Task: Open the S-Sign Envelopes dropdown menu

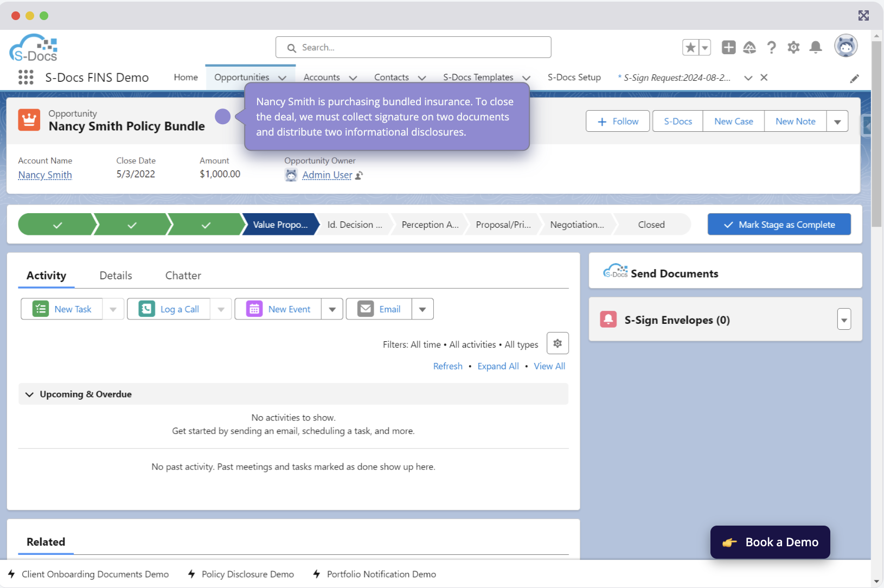Action: click(844, 319)
